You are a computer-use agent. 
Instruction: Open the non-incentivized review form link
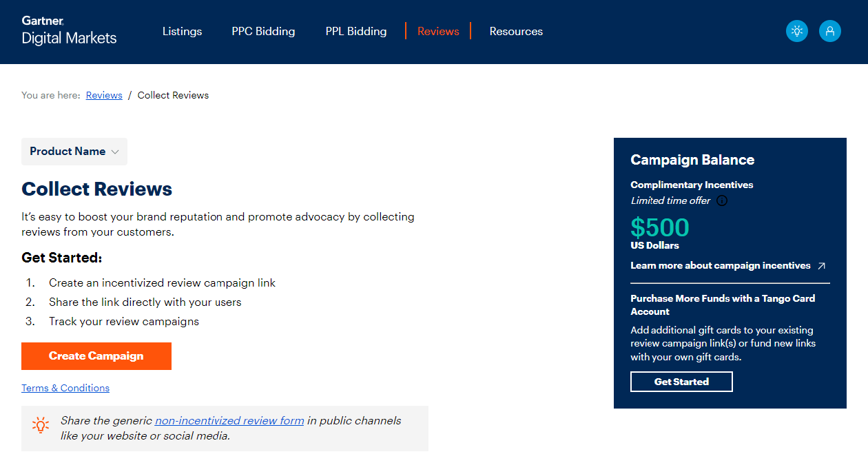pyautogui.click(x=229, y=420)
